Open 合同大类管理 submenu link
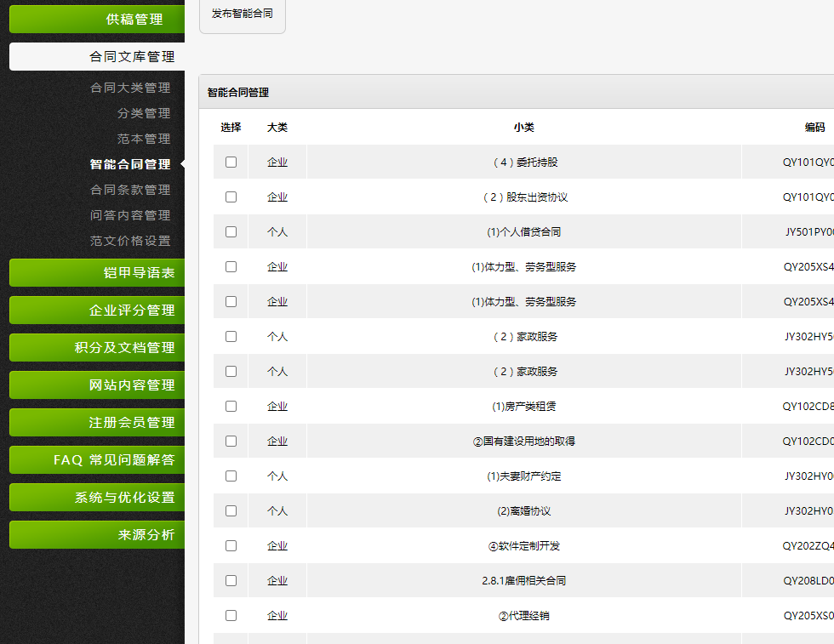Image resolution: width=834 pixels, height=644 pixels. tap(129, 88)
